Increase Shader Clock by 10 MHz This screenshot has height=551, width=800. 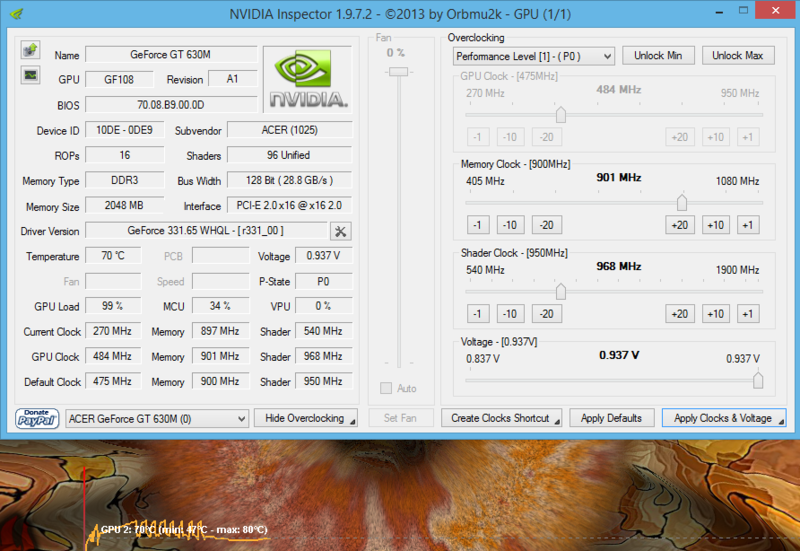[715, 314]
